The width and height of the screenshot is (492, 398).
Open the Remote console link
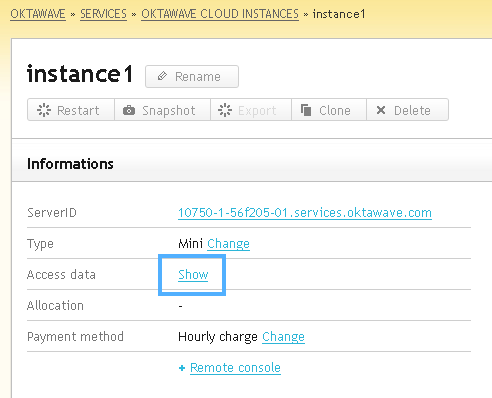(x=235, y=368)
